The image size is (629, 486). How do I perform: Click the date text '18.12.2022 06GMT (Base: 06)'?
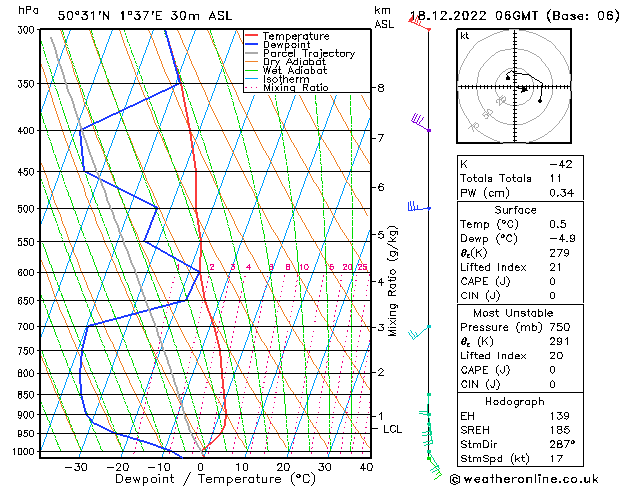coord(514,16)
